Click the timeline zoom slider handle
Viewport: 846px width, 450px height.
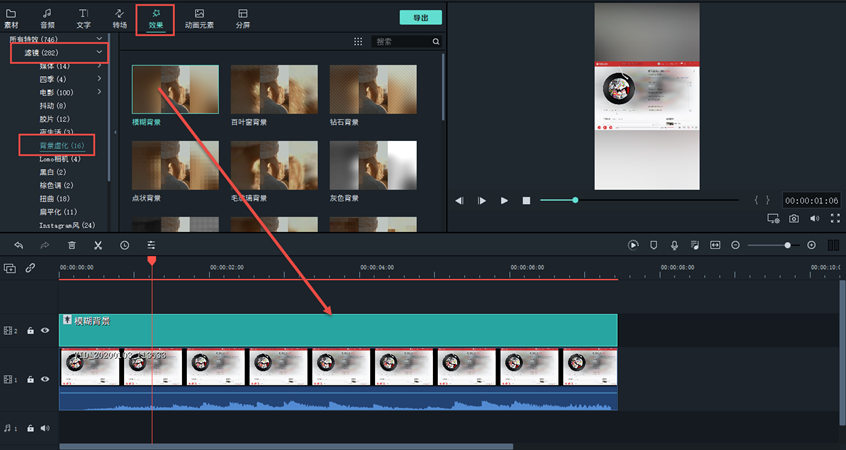[x=788, y=245]
